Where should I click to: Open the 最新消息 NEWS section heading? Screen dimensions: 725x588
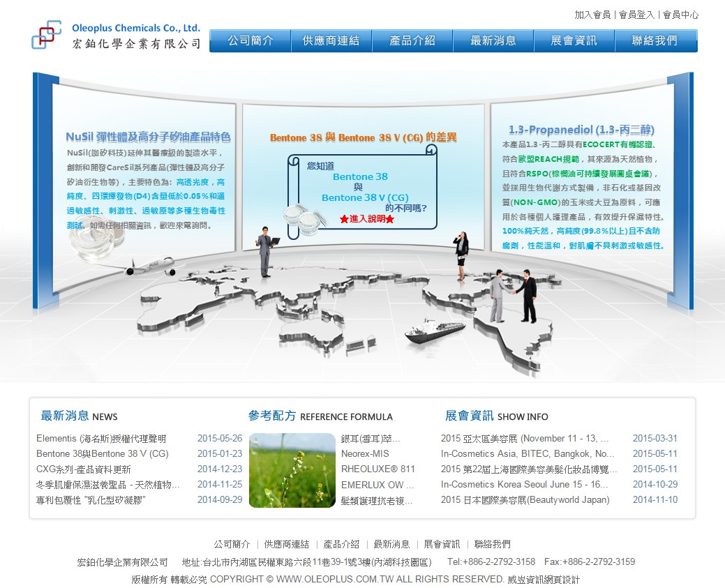(79, 416)
